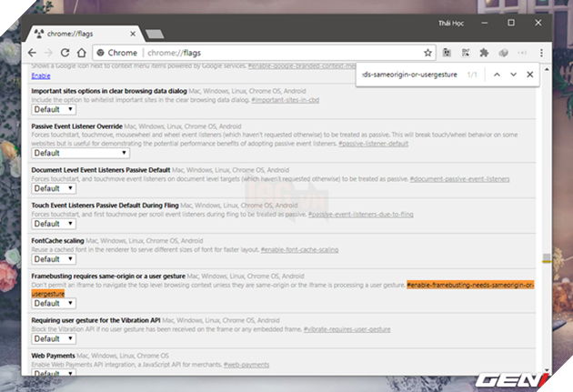Click the Enable link at top
This screenshot has width=573, height=392.
[x=41, y=76]
